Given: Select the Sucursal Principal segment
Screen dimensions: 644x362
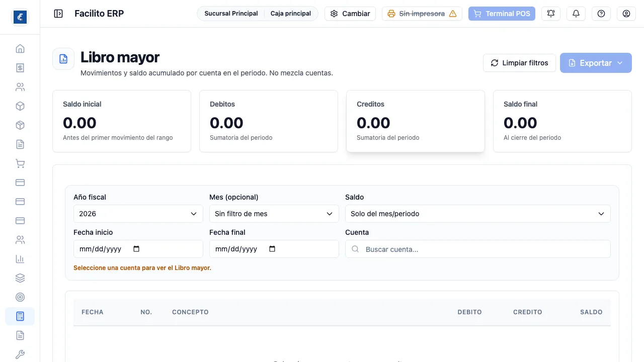Looking at the screenshot, I should 231,14.
